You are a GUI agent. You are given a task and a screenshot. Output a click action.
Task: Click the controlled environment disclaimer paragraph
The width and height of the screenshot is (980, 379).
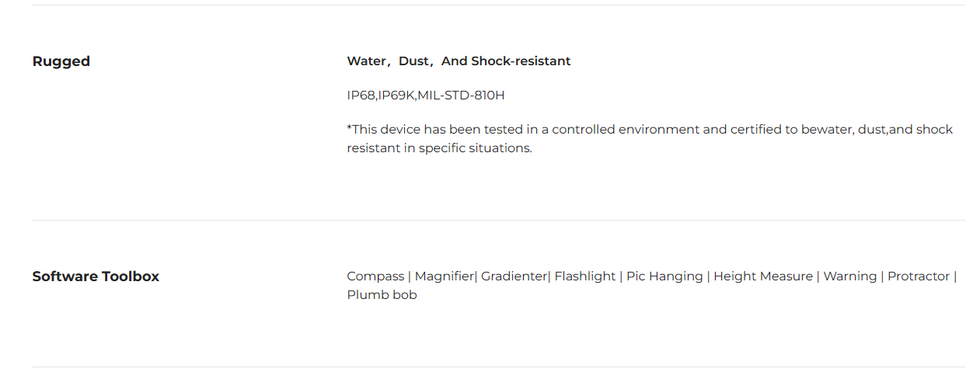point(650,139)
